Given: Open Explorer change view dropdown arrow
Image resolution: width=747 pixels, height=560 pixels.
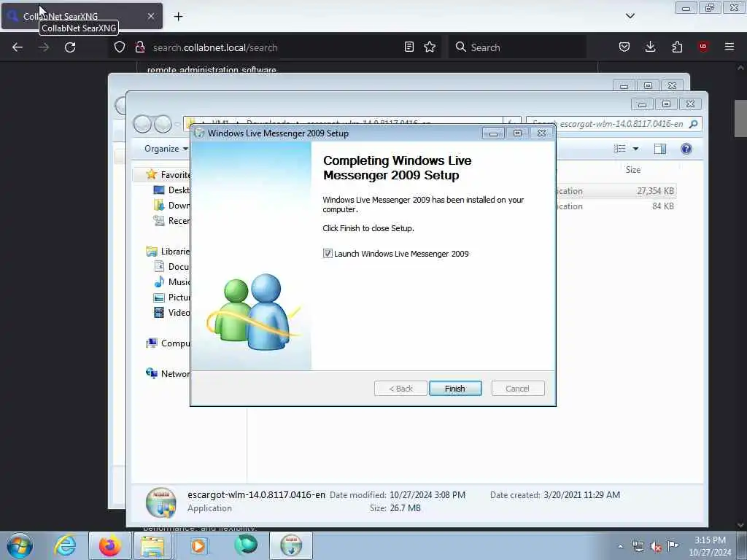Looking at the screenshot, I should click(x=635, y=149).
